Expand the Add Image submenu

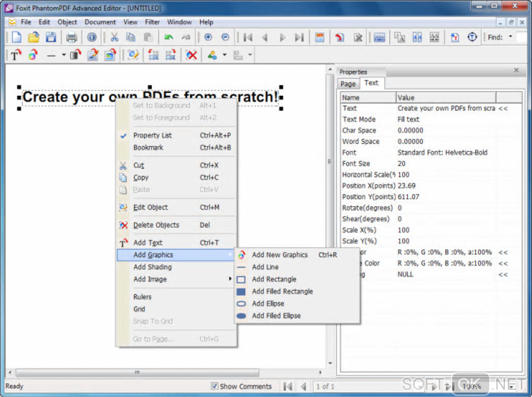[150, 279]
